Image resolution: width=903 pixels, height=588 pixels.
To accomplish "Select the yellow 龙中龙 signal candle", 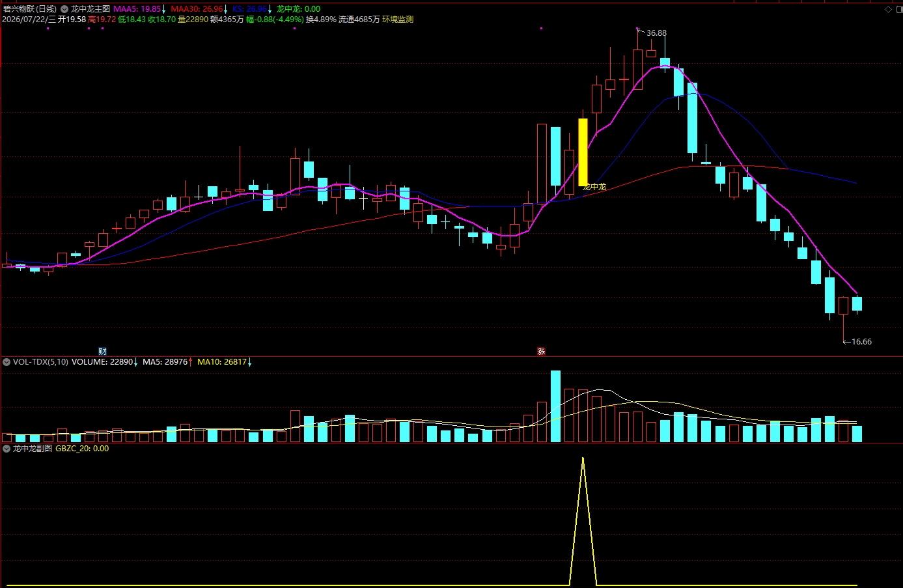I will pyautogui.click(x=583, y=152).
